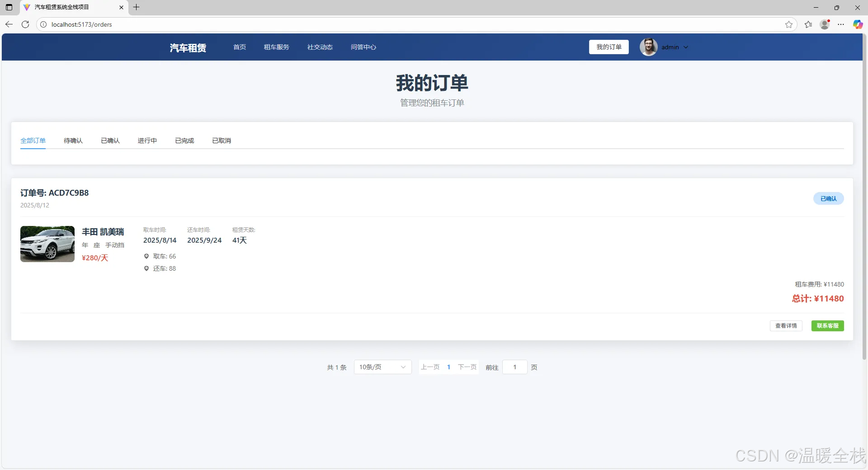Switch to the 已取消 tab
The width and height of the screenshot is (868, 470).
(222, 141)
